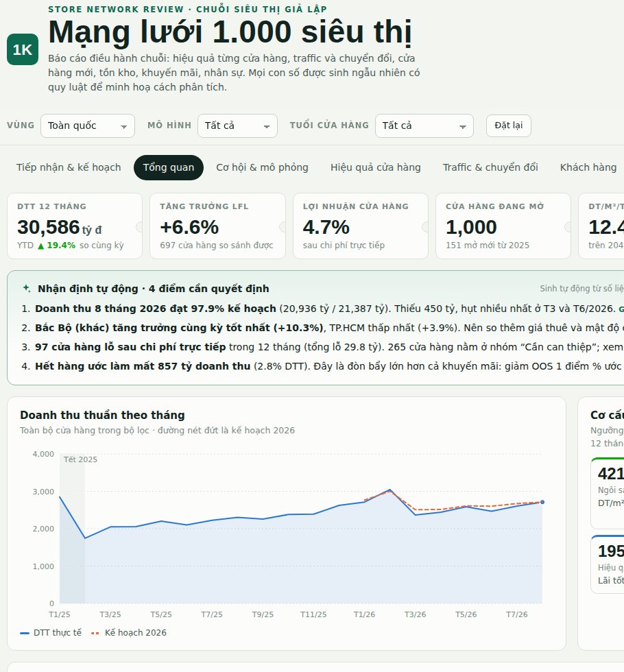Click the Store Network Review header line
This screenshot has height=672, width=624.
pyautogui.click(x=187, y=9)
